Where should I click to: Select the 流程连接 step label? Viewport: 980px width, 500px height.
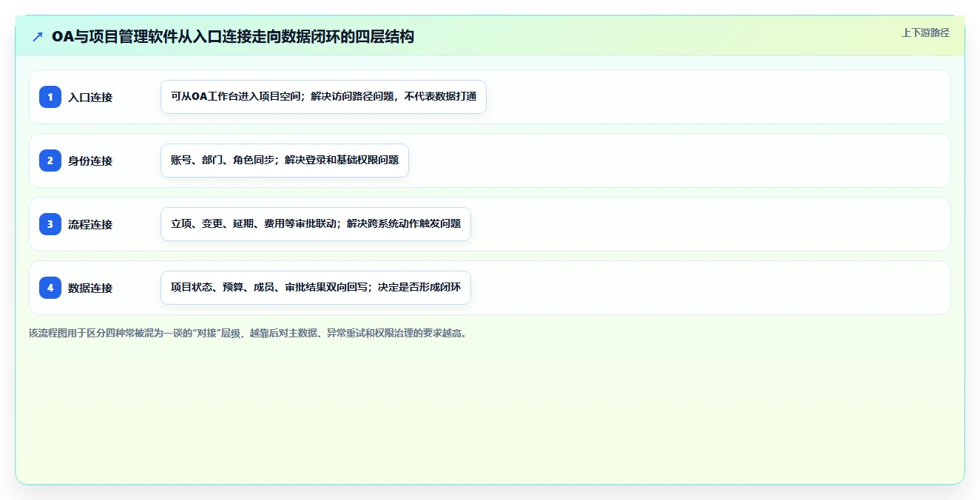(90, 224)
